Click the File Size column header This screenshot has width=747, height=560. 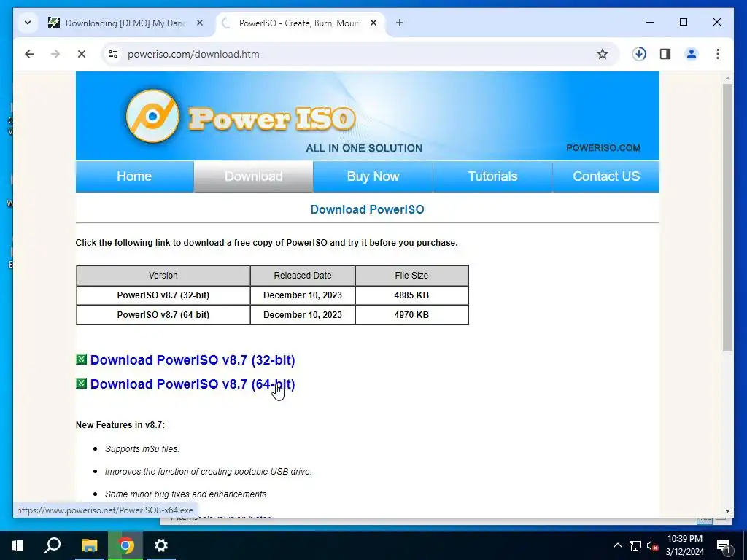click(x=411, y=276)
